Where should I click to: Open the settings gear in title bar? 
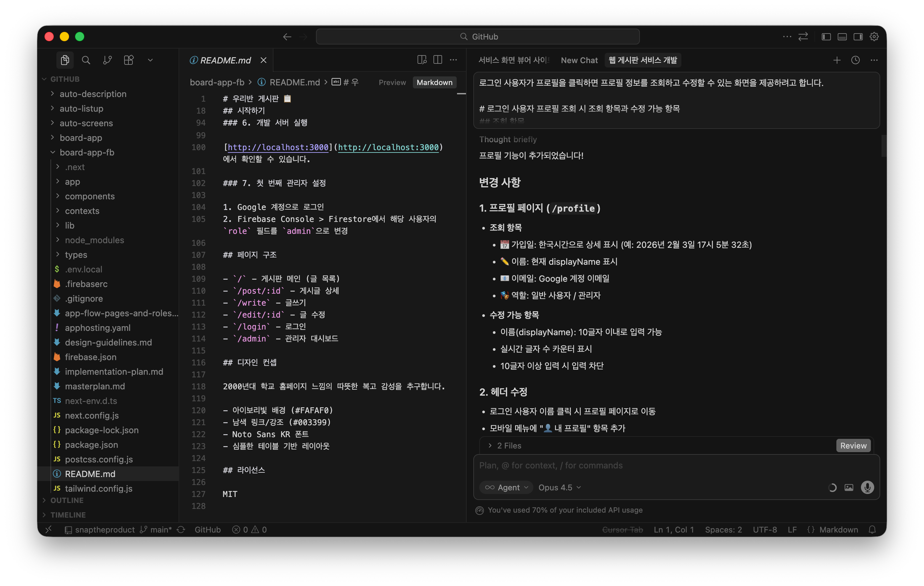pos(874,37)
